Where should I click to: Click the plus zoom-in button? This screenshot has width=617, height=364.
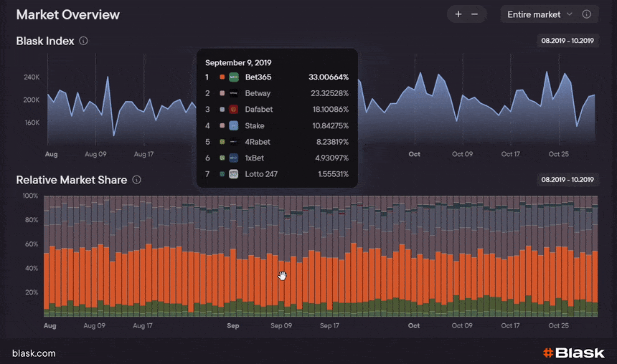458,14
